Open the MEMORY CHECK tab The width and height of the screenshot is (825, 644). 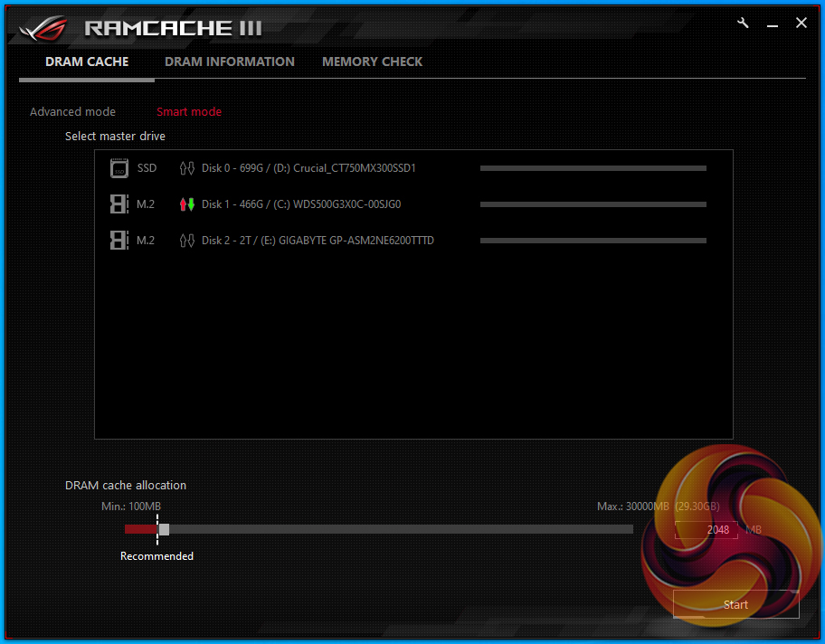click(372, 62)
